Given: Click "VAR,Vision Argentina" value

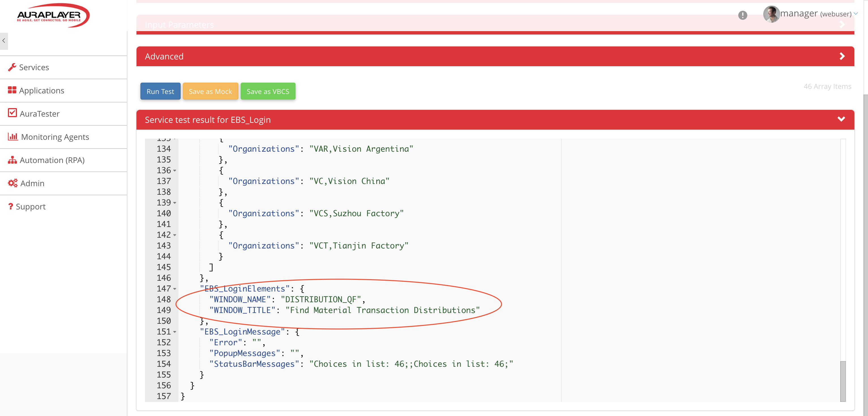Looking at the screenshot, I should pyautogui.click(x=361, y=149).
